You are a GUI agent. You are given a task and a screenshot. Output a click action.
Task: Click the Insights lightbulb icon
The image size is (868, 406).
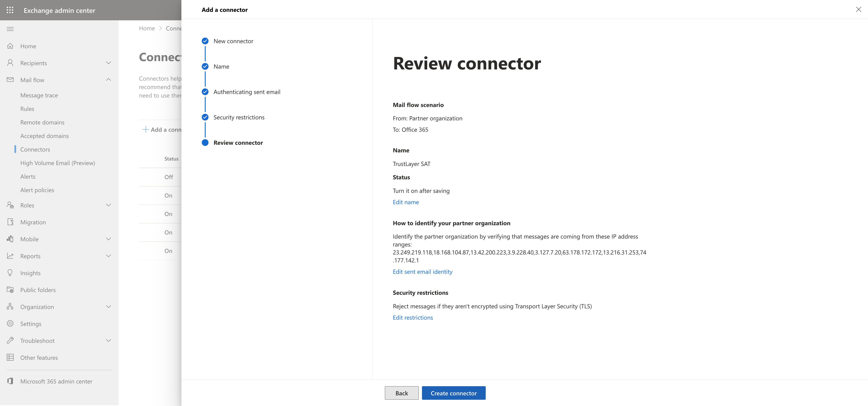pos(10,273)
